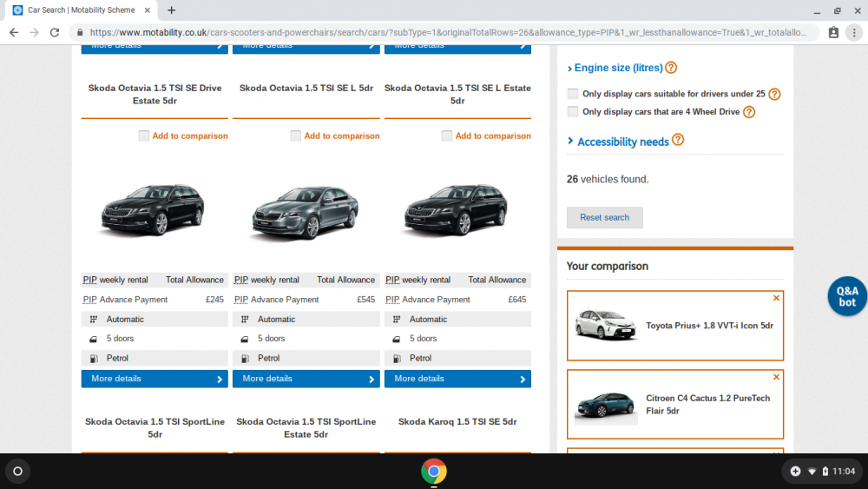The image size is (868, 489).
Task: Open the system status tray clock
Action: point(844,472)
